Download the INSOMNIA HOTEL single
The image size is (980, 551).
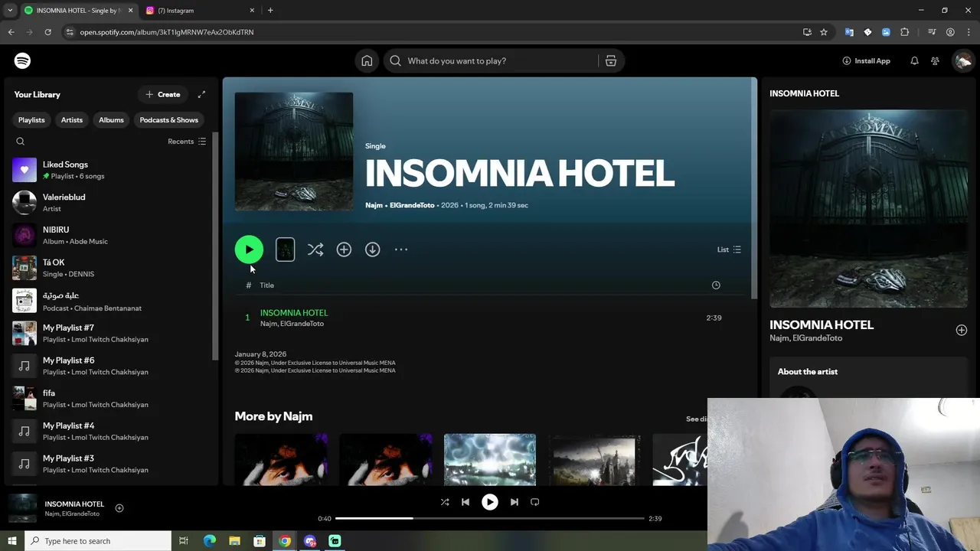click(372, 249)
